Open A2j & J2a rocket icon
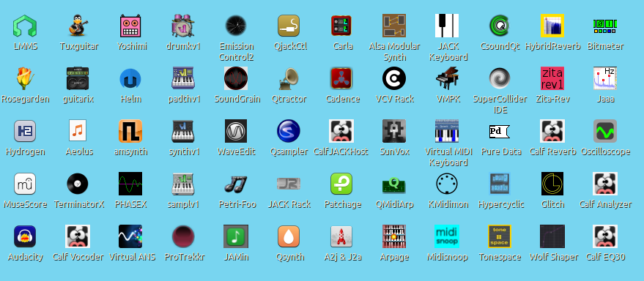644x281 pixels. [341, 236]
